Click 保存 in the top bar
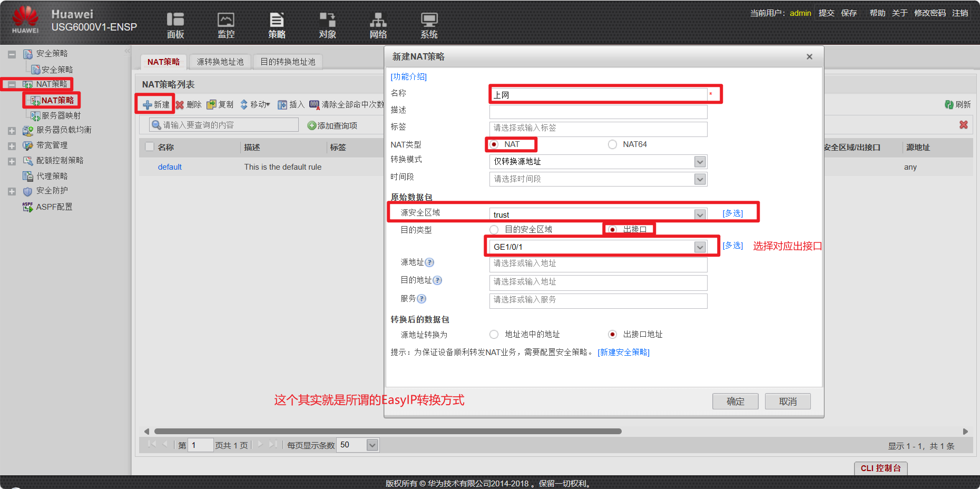 tap(849, 13)
